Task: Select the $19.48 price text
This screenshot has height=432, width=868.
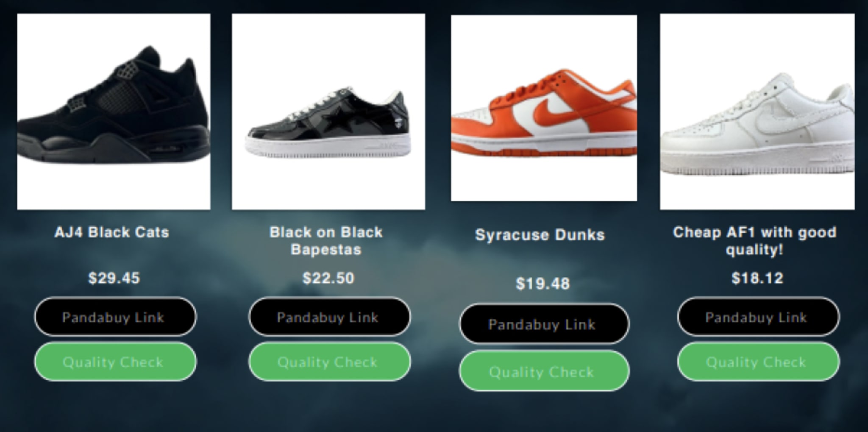Action: (543, 284)
